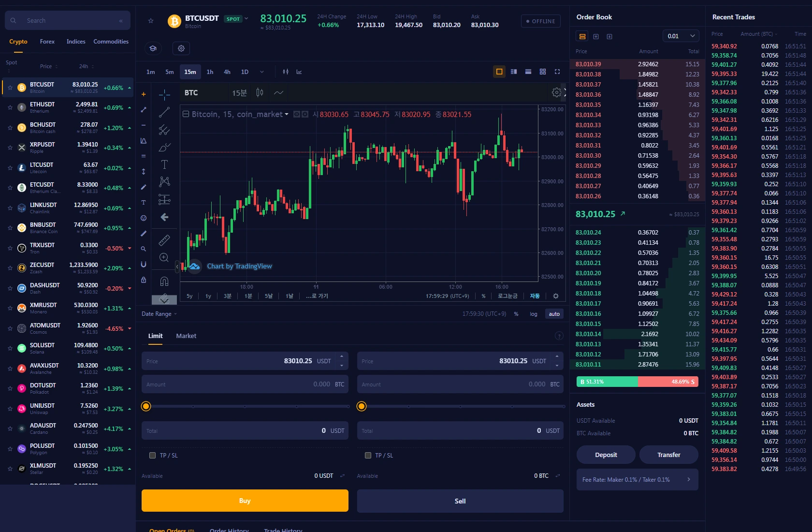This screenshot has width=812, height=532.
Task: Enter fullscreen chart view icon
Action: pyautogui.click(x=557, y=72)
